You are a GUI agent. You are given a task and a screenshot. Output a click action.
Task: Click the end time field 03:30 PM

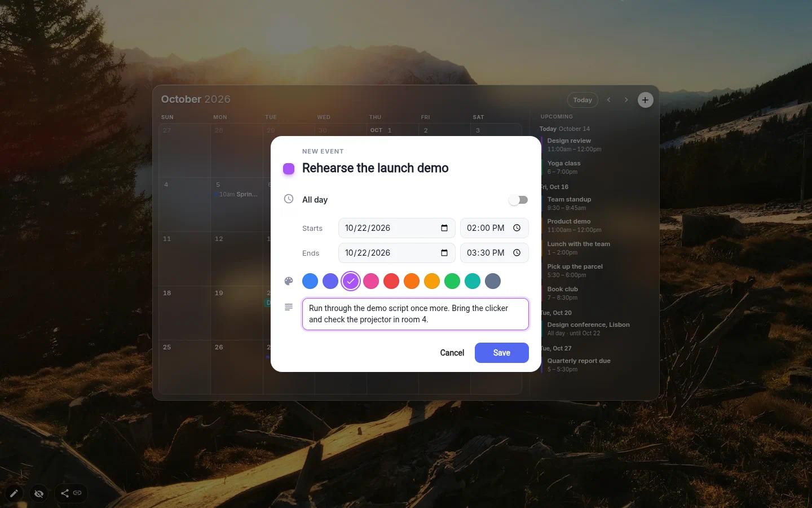(x=495, y=253)
